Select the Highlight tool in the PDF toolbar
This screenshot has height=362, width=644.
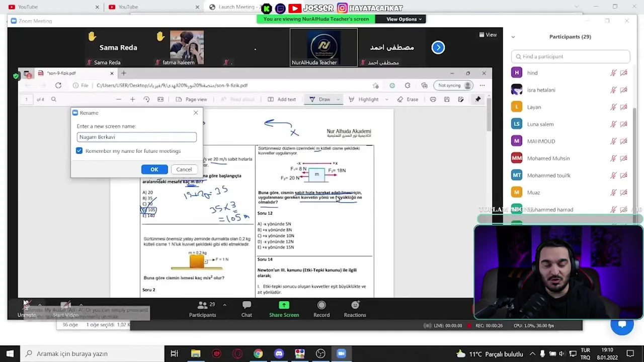click(x=363, y=100)
